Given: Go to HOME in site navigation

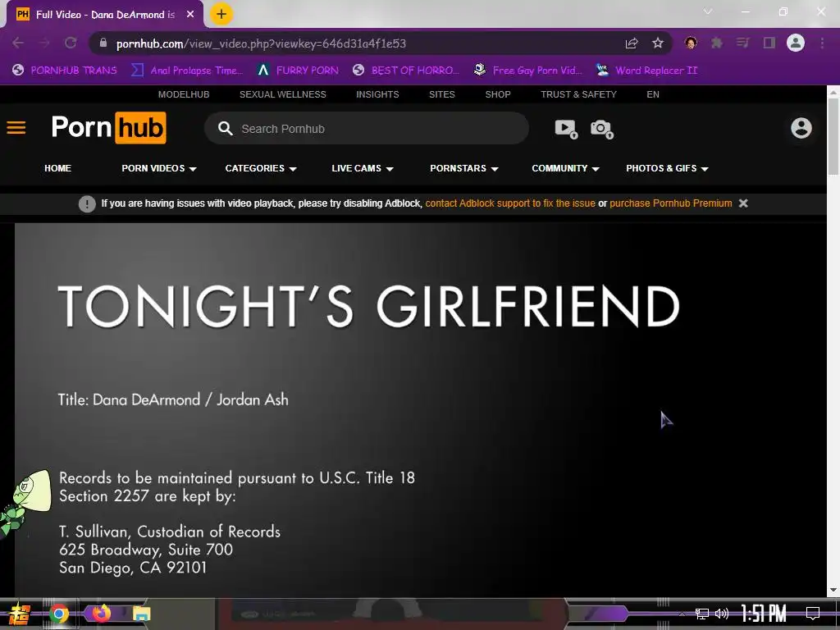Looking at the screenshot, I should [x=58, y=168].
